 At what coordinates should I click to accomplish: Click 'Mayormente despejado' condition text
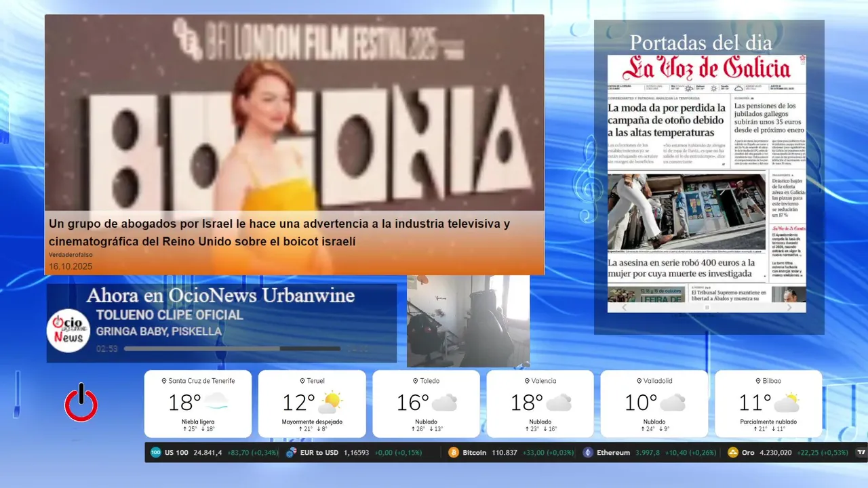[312, 422]
